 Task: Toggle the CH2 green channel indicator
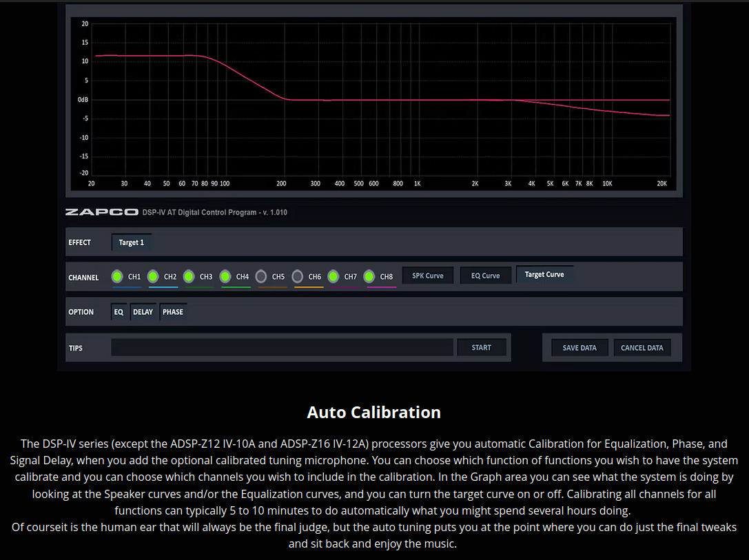click(153, 276)
